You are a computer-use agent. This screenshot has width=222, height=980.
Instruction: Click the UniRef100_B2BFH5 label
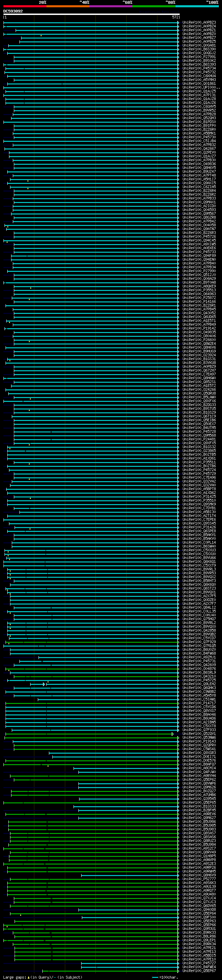(199, 811)
